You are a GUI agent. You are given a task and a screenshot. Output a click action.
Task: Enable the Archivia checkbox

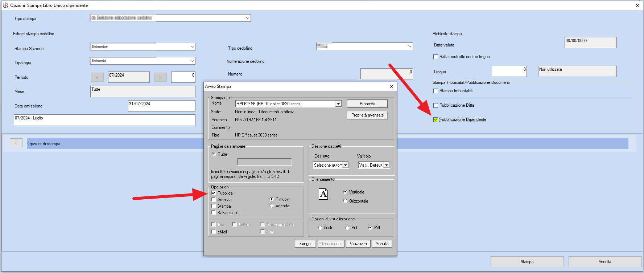214,200
